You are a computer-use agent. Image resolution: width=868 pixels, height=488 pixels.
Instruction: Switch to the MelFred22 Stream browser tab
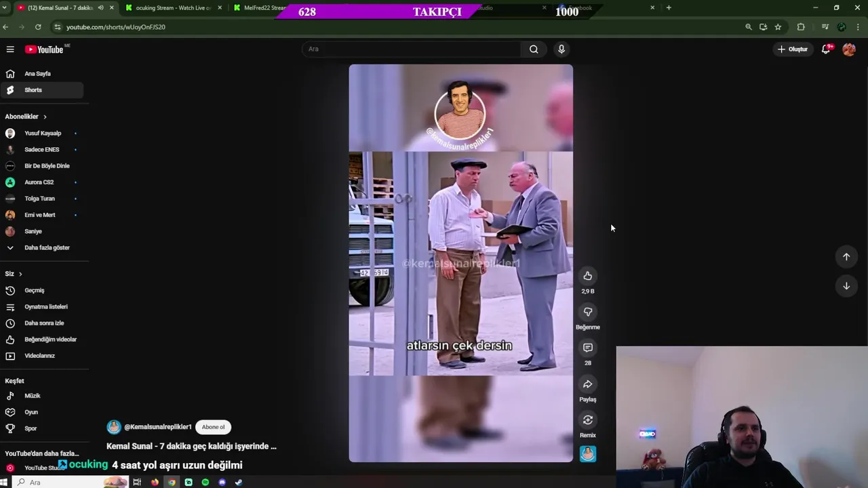pos(264,8)
